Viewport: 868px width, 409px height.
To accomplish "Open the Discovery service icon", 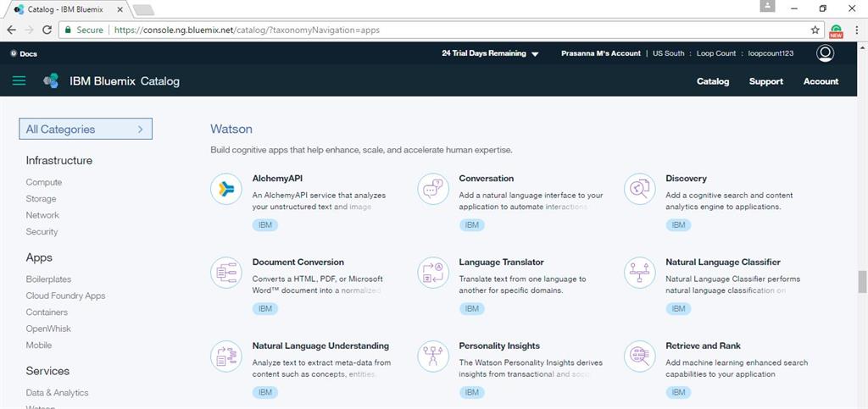I will 639,189.
